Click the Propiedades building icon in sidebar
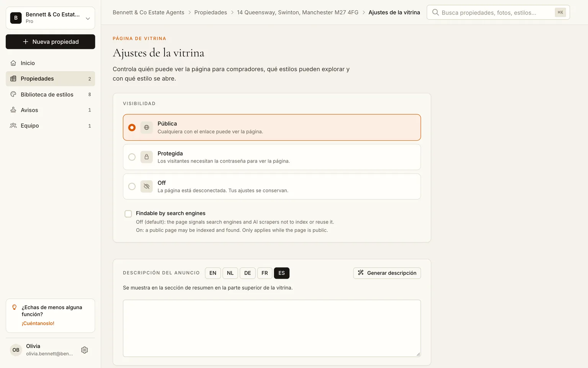 pos(13,79)
